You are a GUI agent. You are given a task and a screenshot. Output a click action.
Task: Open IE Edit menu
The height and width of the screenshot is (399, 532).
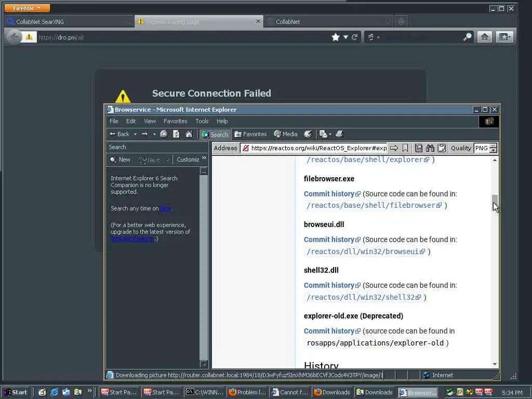(130, 121)
